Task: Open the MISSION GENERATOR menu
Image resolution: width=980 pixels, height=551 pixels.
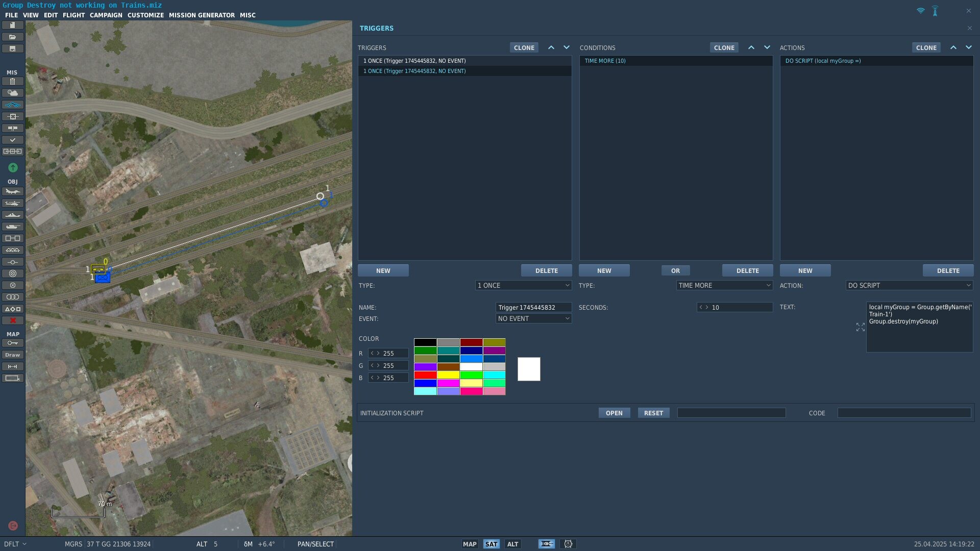Action: (202, 15)
